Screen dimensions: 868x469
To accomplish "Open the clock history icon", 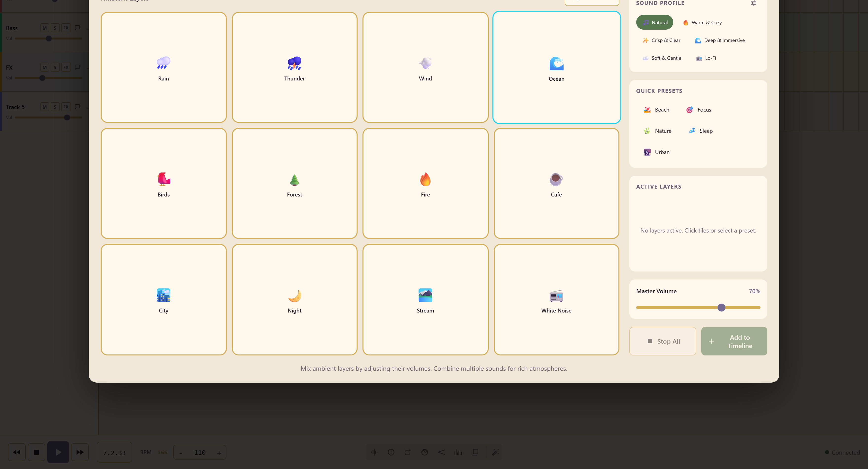I will click(x=425, y=452).
